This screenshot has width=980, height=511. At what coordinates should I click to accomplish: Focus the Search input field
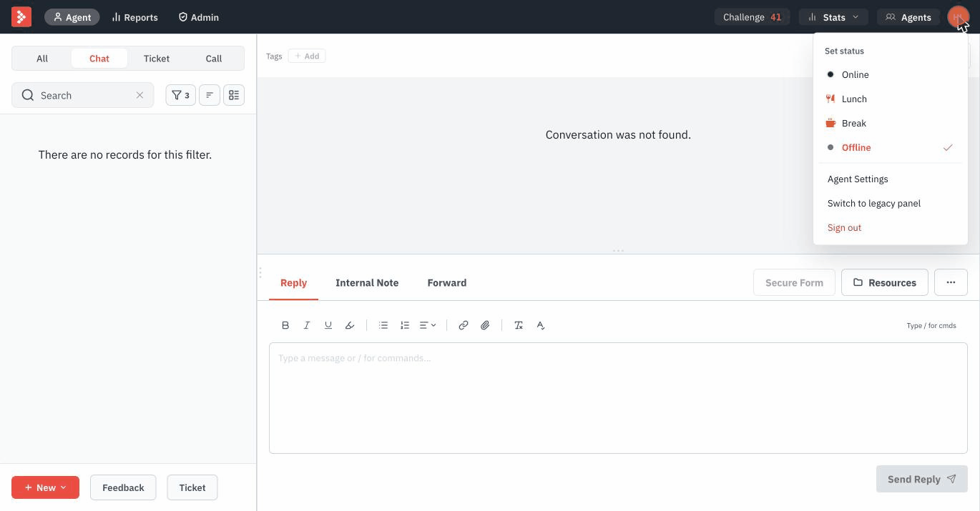(x=83, y=95)
